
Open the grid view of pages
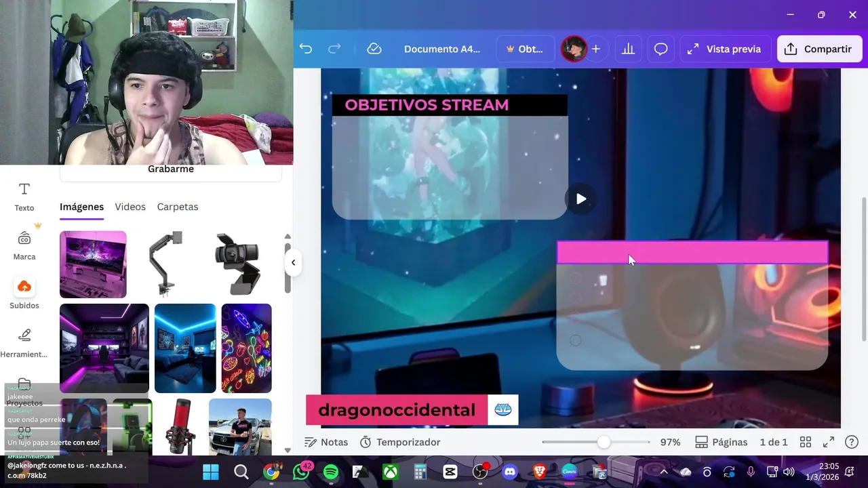tap(806, 442)
